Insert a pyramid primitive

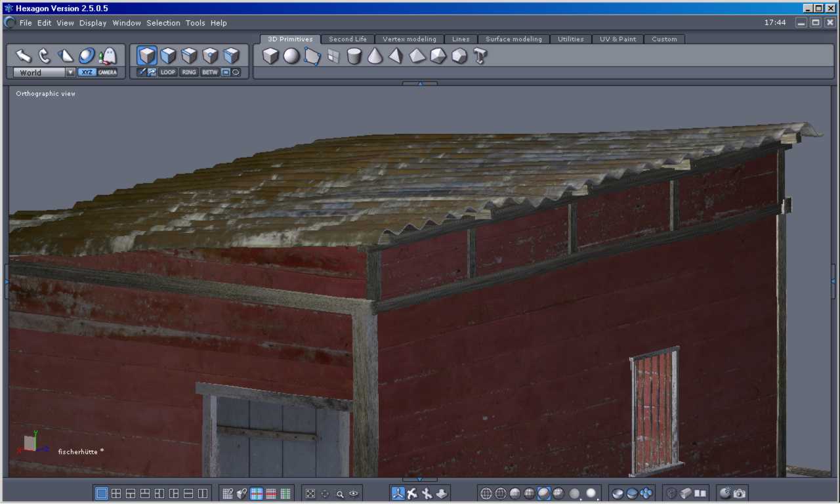[x=396, y=56]
